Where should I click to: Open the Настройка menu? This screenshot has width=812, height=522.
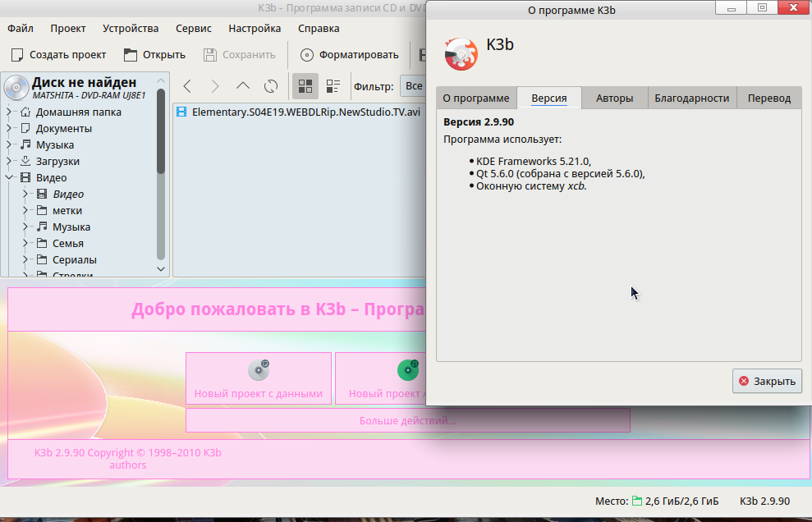tap(255, 29)
